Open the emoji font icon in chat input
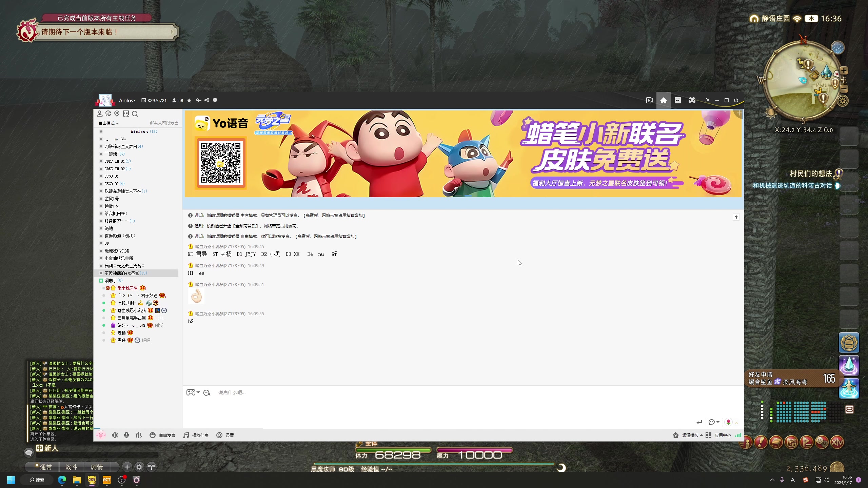The height and width of the screenshot is (488, 868). 207,393
